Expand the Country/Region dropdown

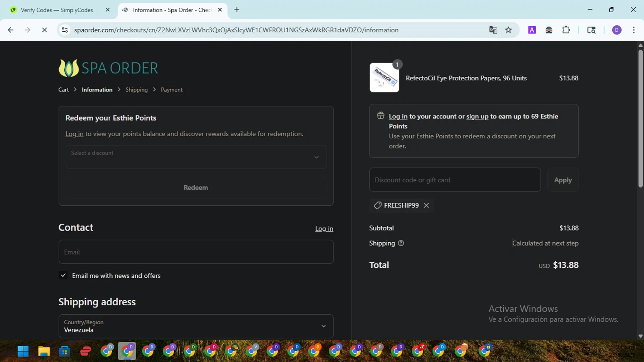click(196, 326)
